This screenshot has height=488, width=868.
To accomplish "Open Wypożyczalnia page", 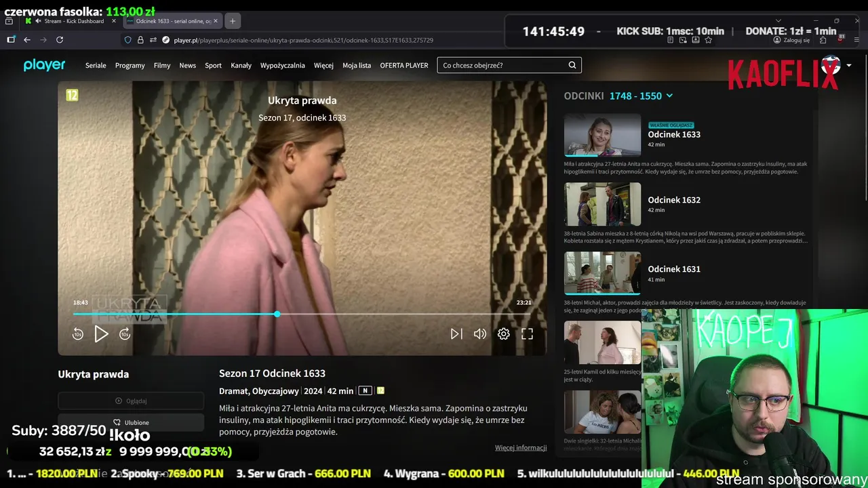I will pos(283,66).
